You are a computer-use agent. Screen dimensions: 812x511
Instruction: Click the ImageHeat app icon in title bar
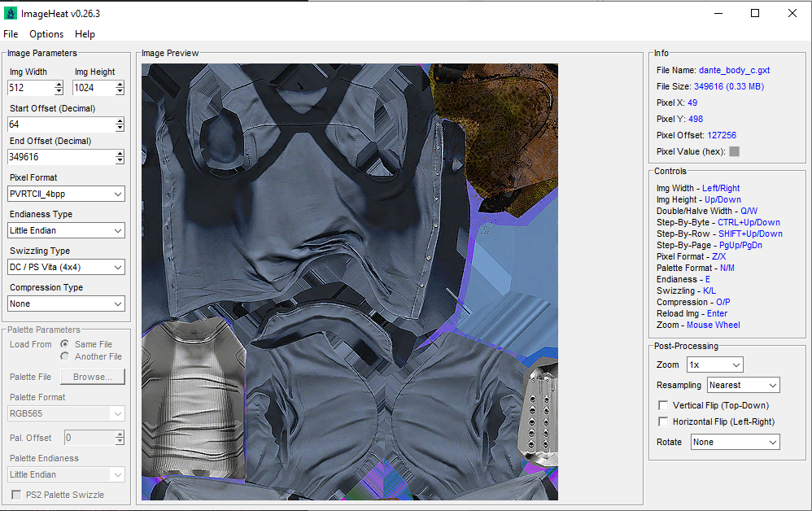(11, 13)
